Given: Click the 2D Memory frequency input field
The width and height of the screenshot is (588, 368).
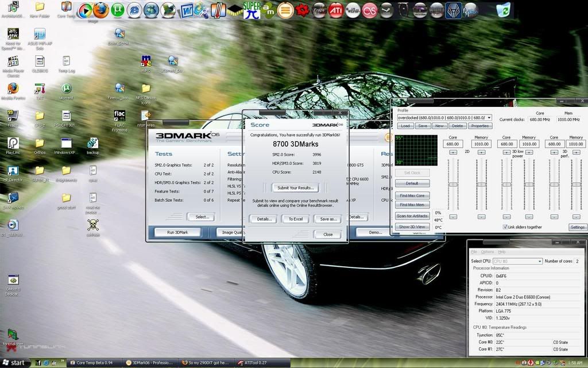Looking at the screenshot, I should [482, 144].
